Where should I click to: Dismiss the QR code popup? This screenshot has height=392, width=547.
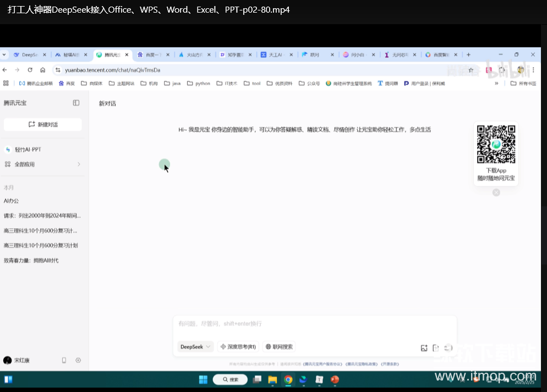[496, 192]
